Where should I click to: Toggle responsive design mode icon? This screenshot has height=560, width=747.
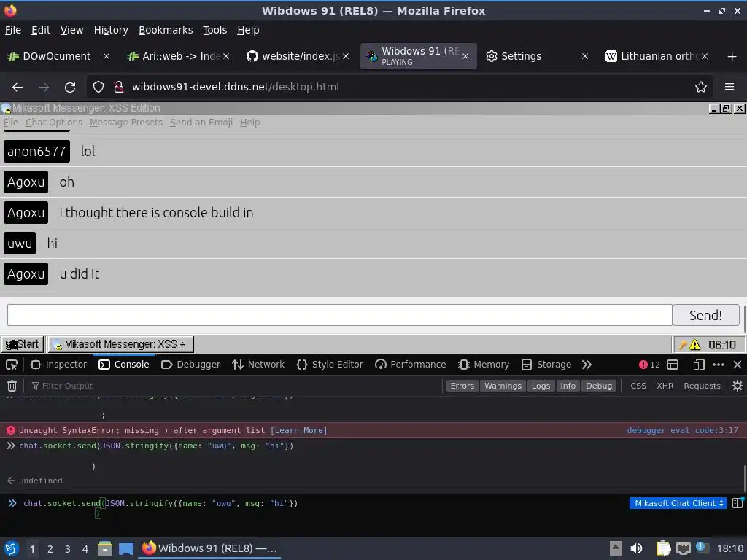699,365
